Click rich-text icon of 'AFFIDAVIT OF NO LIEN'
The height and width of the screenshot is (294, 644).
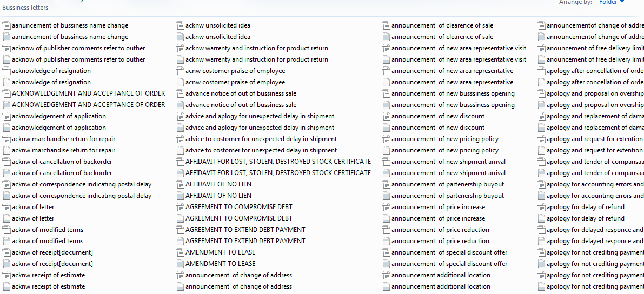pos(181,184)
